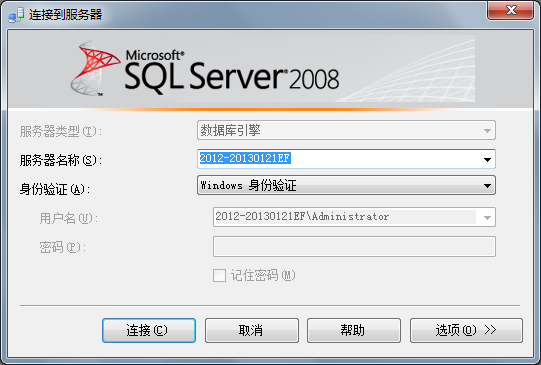Toggle the 记住密码 checkbox
This screenshot has width=541, height=365.
point(219,276)
